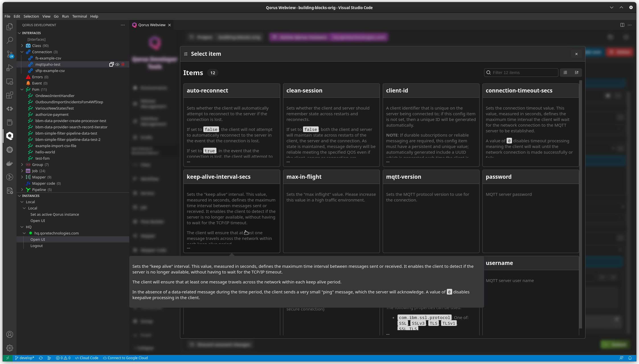
Task: Open the Kubernetes view icon
Action: pos(10,150)
